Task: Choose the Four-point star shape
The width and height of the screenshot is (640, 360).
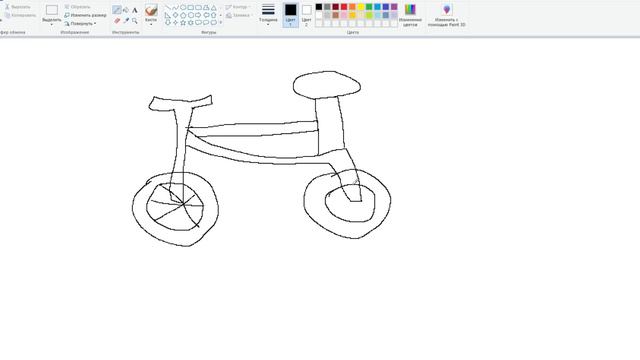Action: [x=176, y=22]
